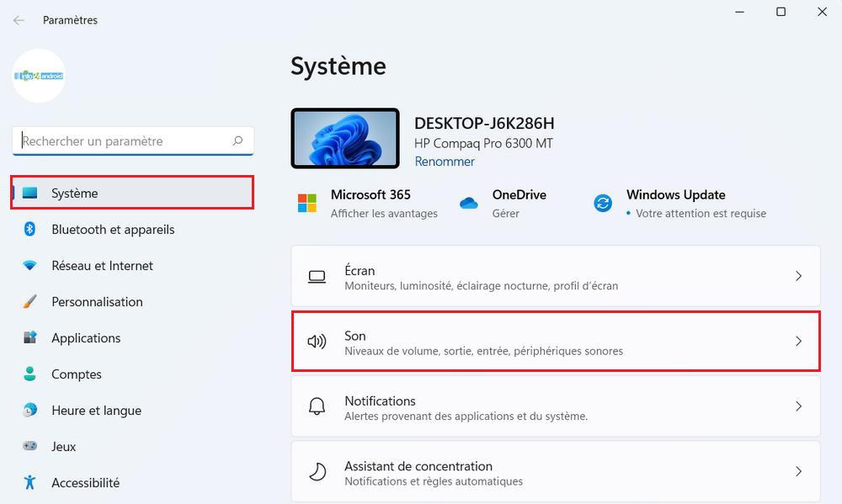Select the Écran monitor icon

pyautogui.click(x=317, y=275)
